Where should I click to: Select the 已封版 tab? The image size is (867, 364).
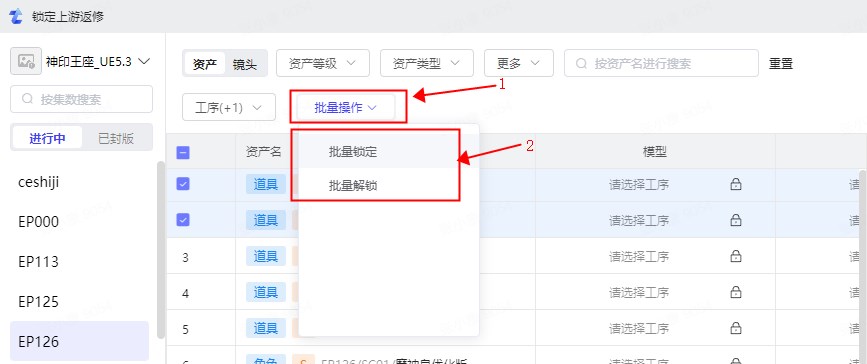pos(116,138)
